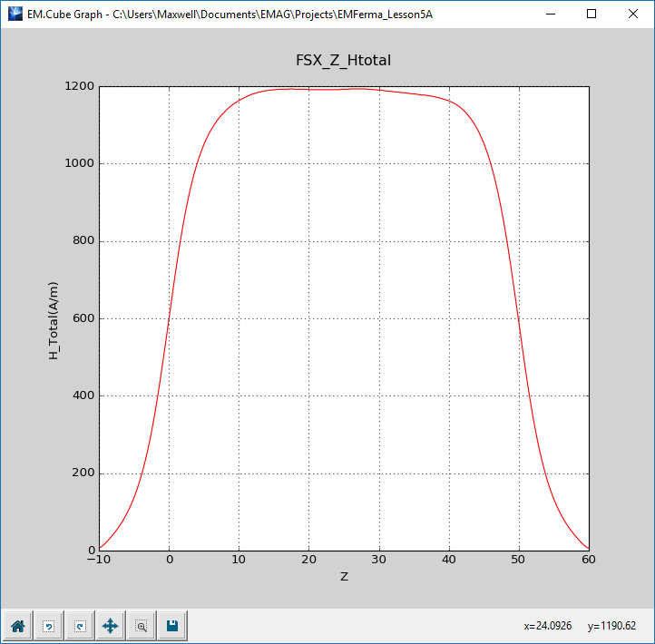Viewport: 655px width, 644px height.
Task: Go forward to the next view
Action: click(79, 626)
